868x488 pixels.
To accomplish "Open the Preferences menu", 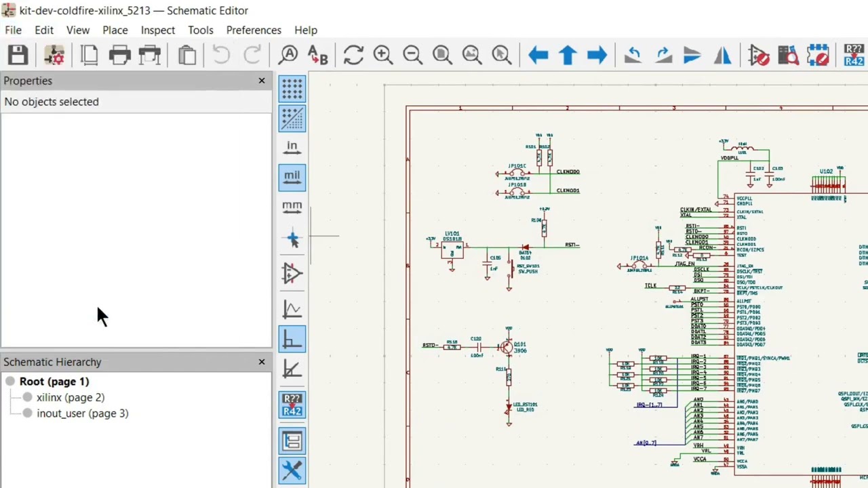I will click(x=254, y=30).
